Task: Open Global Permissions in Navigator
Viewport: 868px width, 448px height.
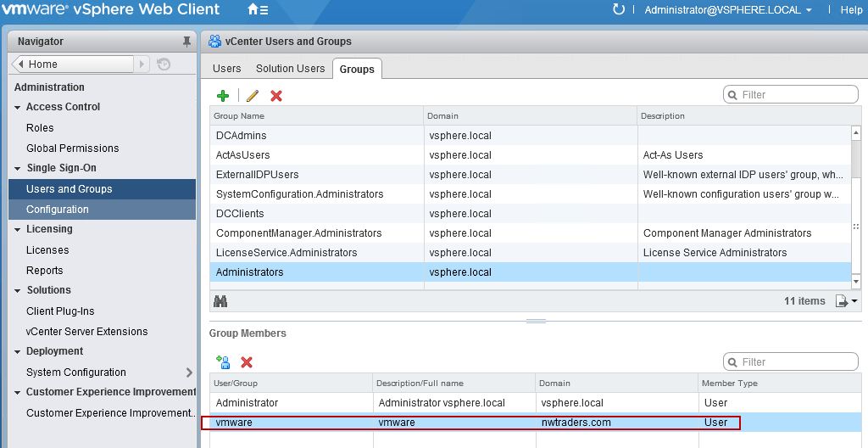Action: [72, 148]
